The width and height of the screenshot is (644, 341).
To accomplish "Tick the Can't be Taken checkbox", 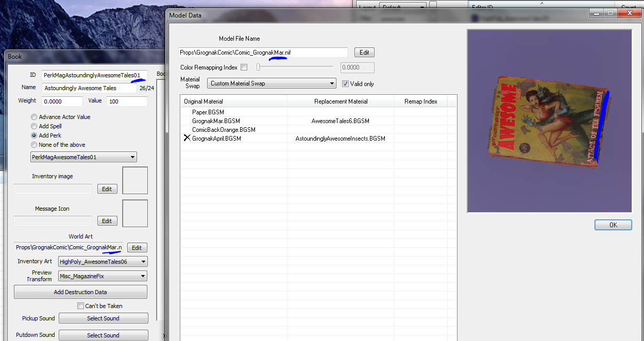I will pos(80,306).
